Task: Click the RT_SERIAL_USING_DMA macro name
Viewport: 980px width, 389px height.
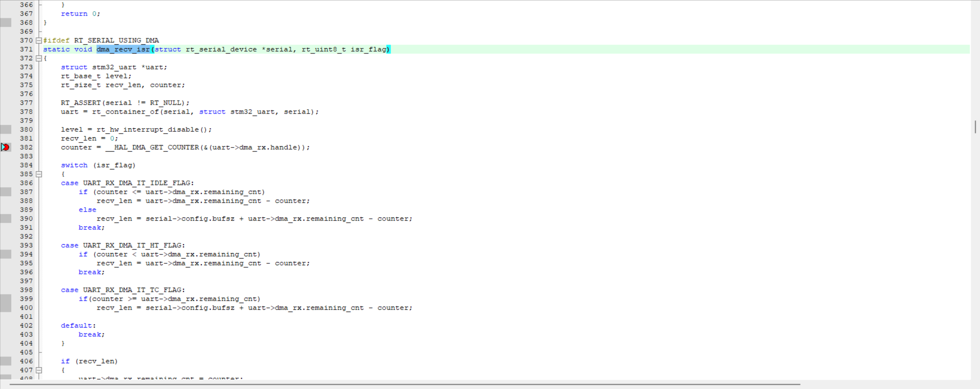Action: (116, 41)
